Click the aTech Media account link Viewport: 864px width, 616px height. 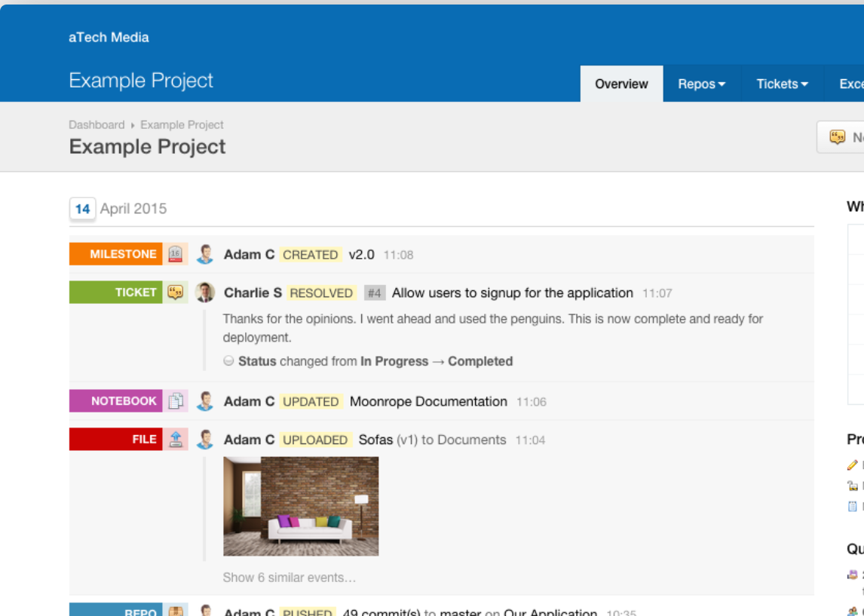pos(109,38)
